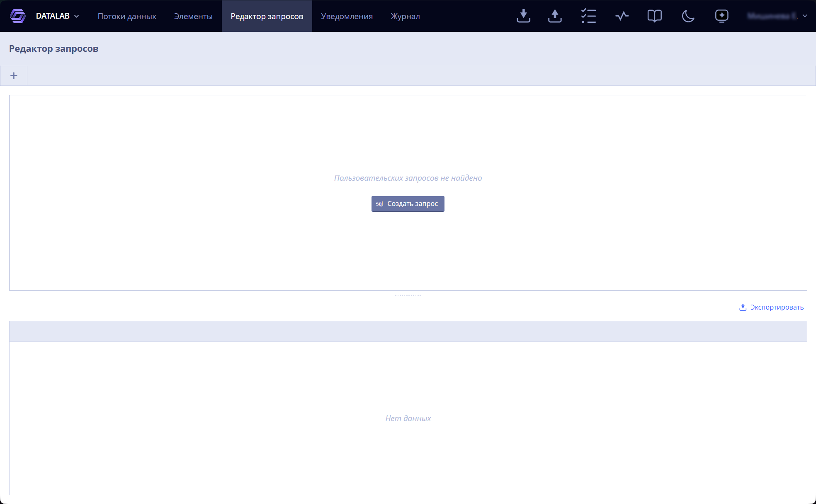Image resolution: width=816 pixels, height=504 pixels.
Task: Open the Потоки данных menu item
Action: [x=127, y=16]
